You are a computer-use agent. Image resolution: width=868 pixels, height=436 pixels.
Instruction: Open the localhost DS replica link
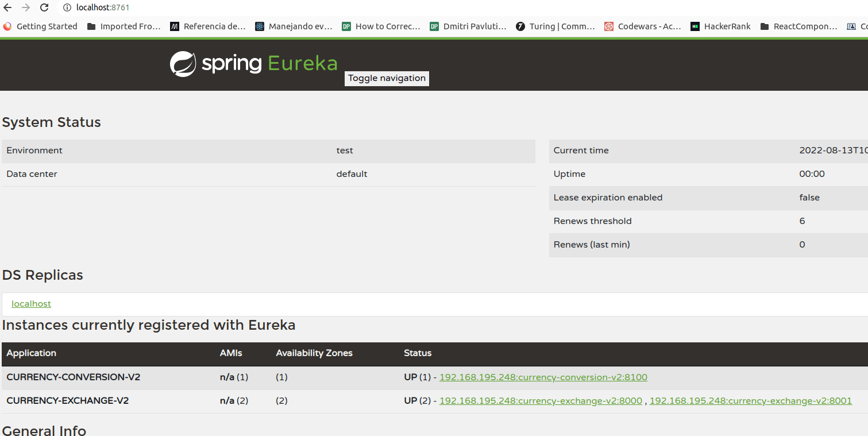pos(31,304)
